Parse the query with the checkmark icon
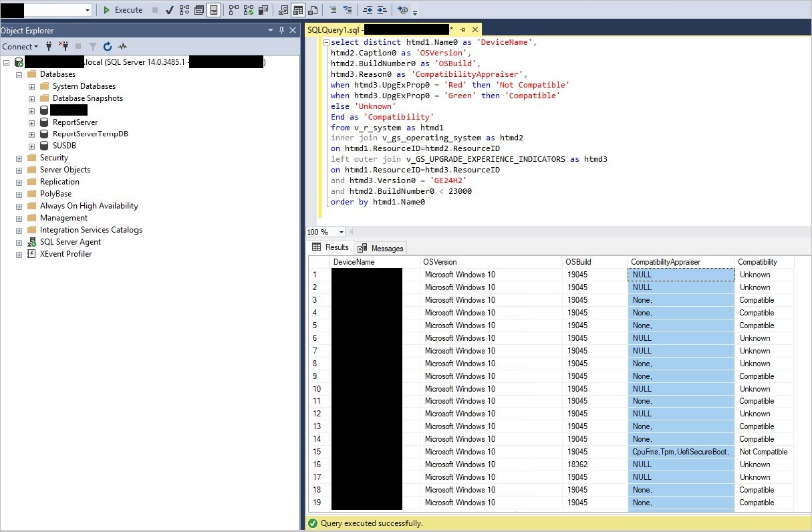 (x=170, y=10)
